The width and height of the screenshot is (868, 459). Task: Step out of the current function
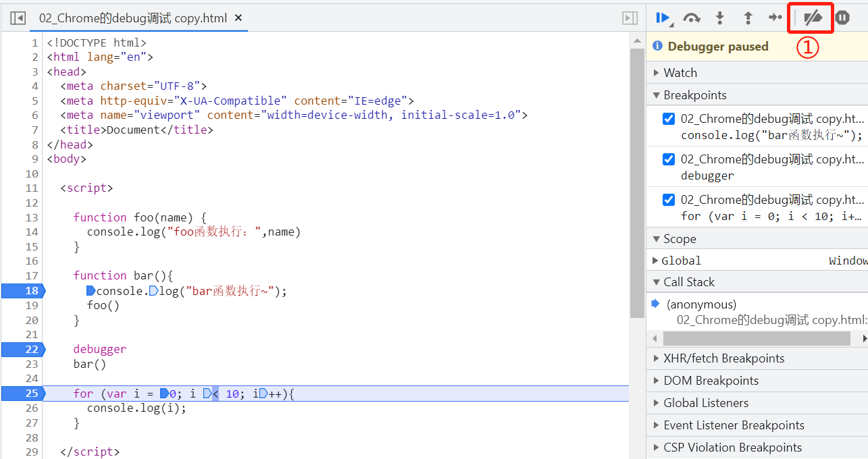pos(748,18)
